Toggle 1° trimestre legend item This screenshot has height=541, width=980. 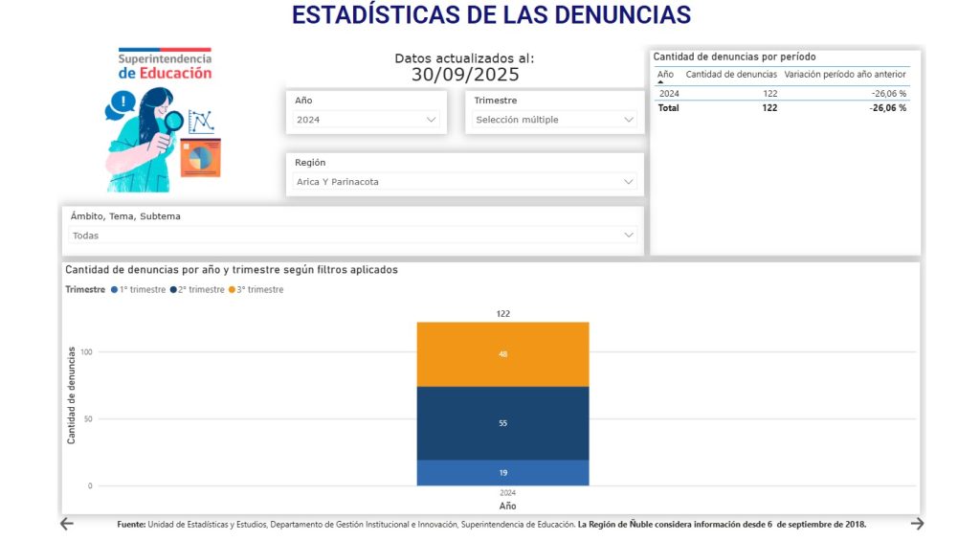[142, 289]
